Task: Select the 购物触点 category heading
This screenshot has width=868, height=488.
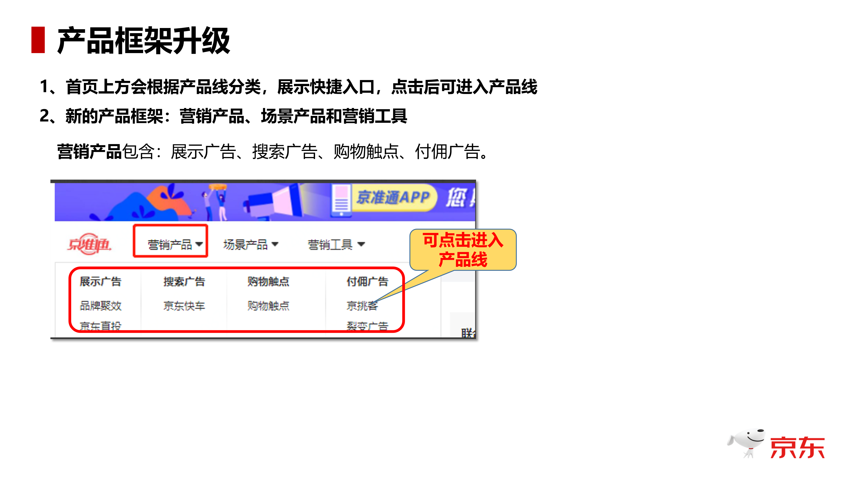Action: 268,281
